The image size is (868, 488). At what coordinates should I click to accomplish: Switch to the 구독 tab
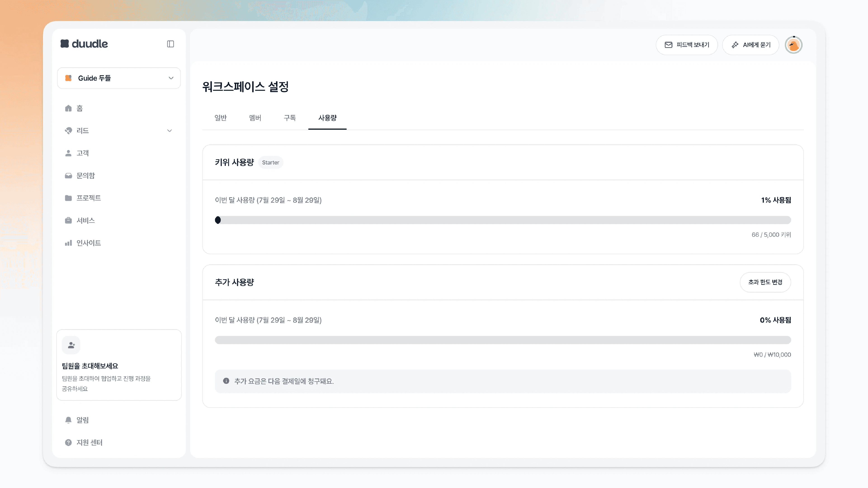point(290,118)
